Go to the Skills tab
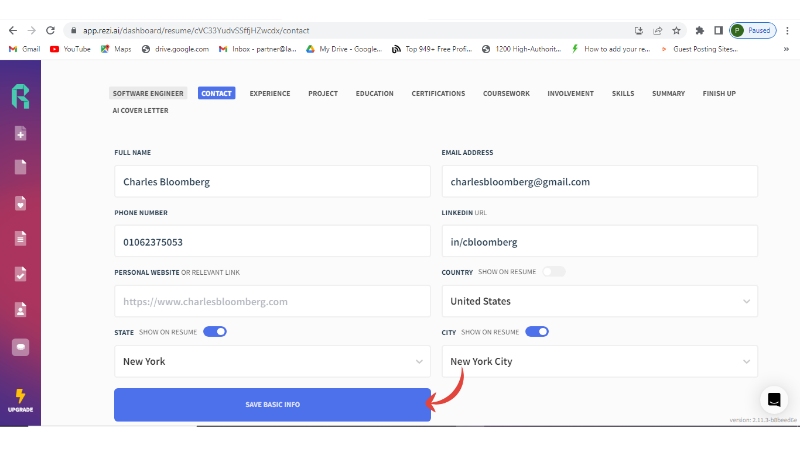Viewport: 800px width, 449px height. (623, 93)
